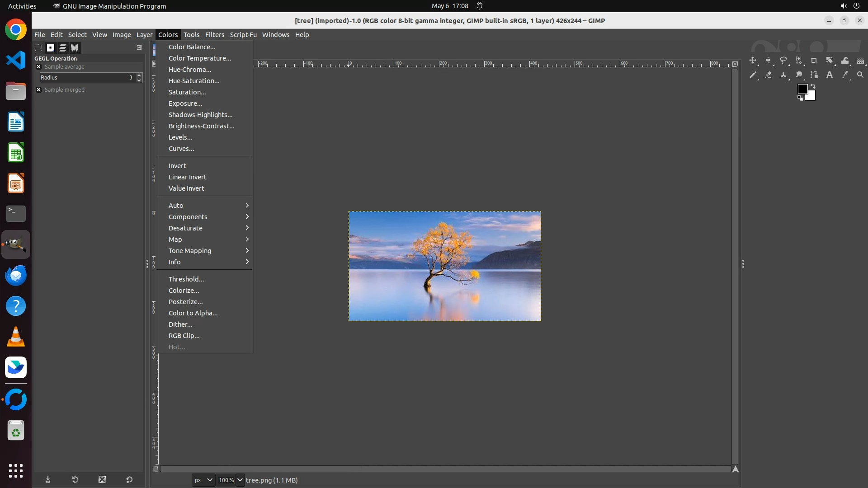This screenshot has width=868, height=488.
Task: Click the Reset to default values icon
Action: click(x=129, y=480)
